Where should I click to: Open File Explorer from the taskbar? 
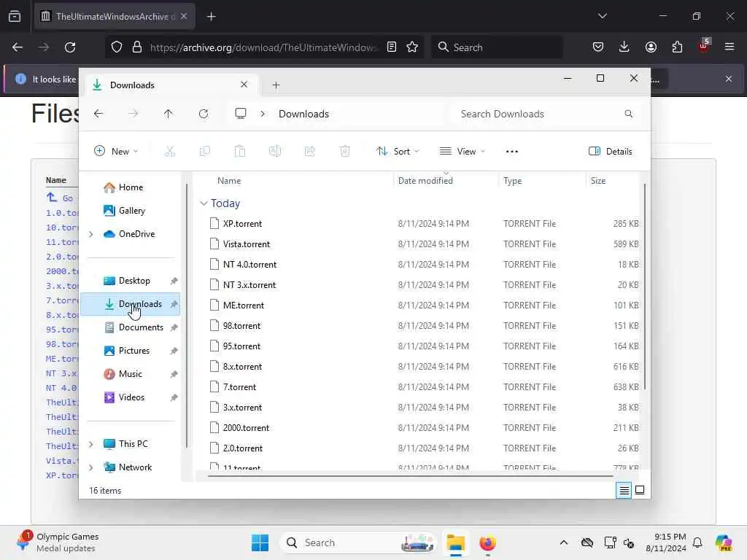click(x=455, y=542)
